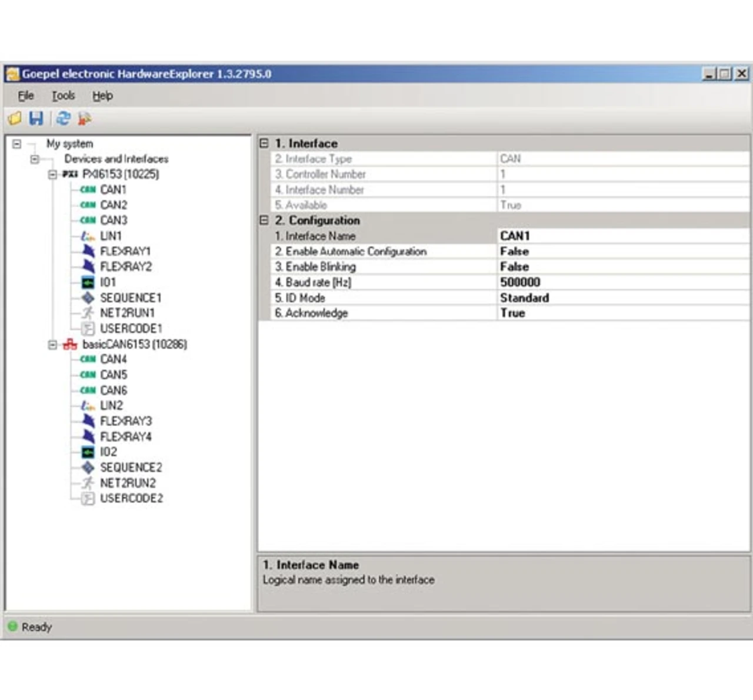
Task: Click the save disk toolbar icon
Action: (36, 119)
